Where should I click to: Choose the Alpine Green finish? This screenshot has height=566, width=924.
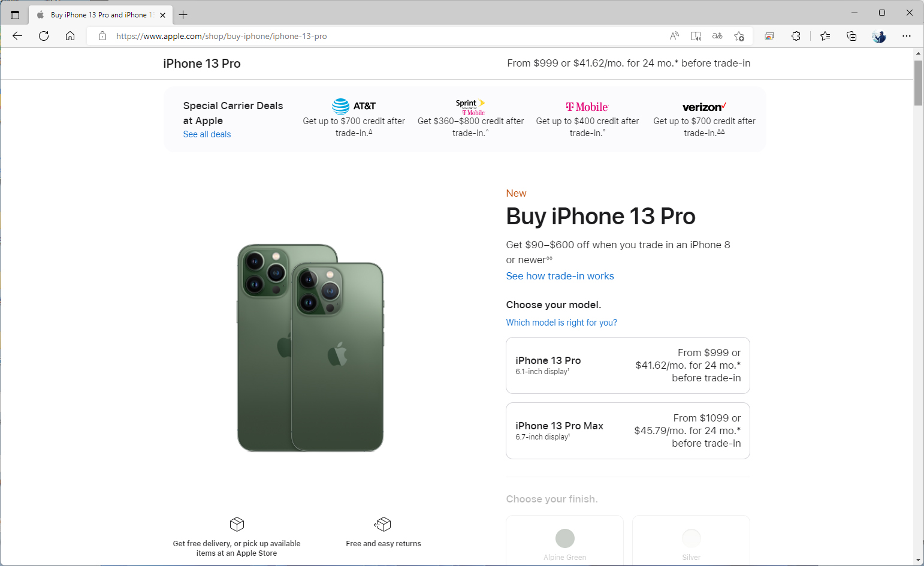[564, 538]
